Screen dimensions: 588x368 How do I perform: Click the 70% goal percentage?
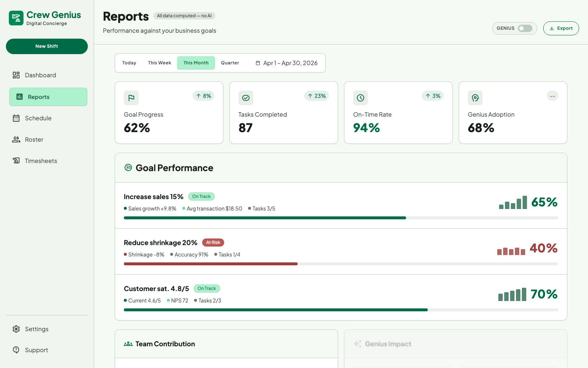[544, 294]
